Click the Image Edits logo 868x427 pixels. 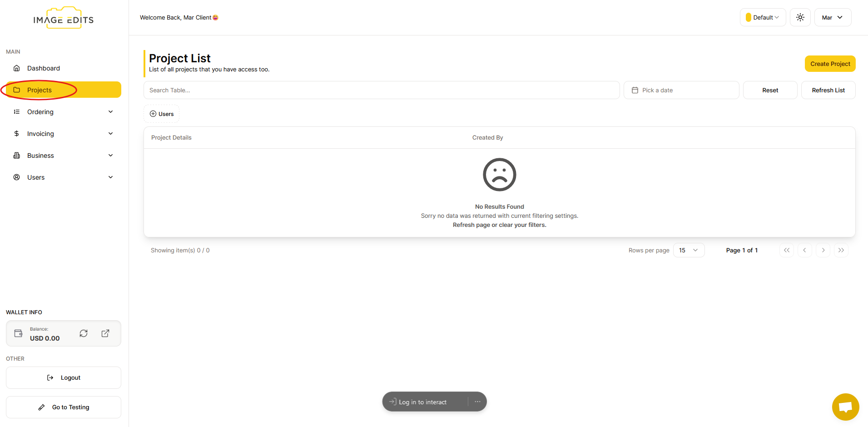click(x=64, y=19)
